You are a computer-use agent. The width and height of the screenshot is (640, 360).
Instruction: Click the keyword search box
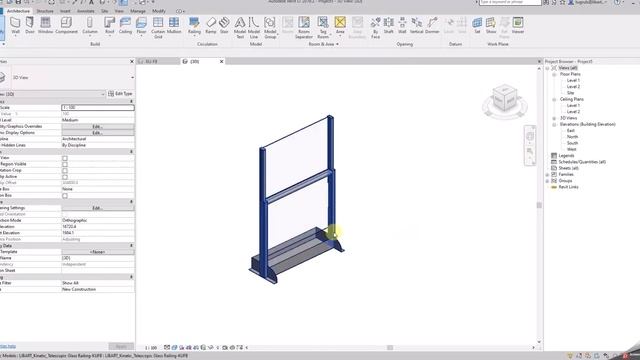point(510,2)
